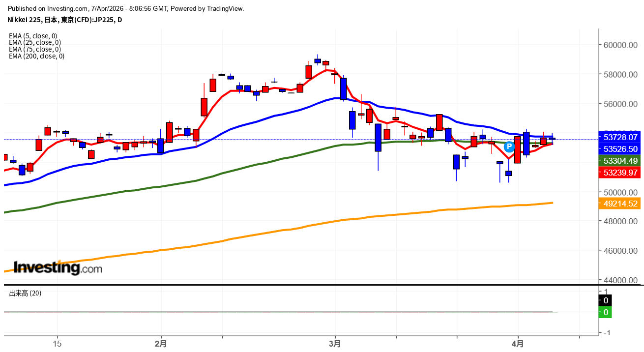Screen dimensions: 644x352
Task: Click the blue 53728.07 price label
Action: [619, 137]
